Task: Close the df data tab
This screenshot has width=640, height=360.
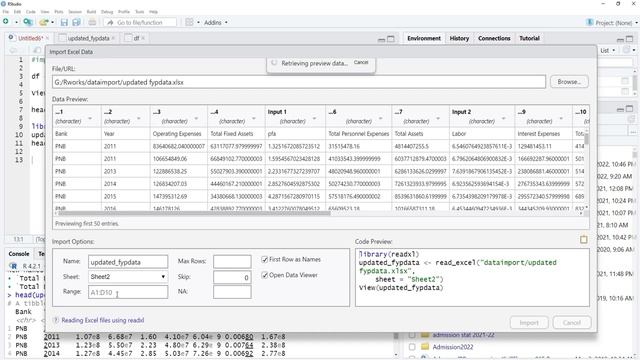Action: [x=143, y=38]
